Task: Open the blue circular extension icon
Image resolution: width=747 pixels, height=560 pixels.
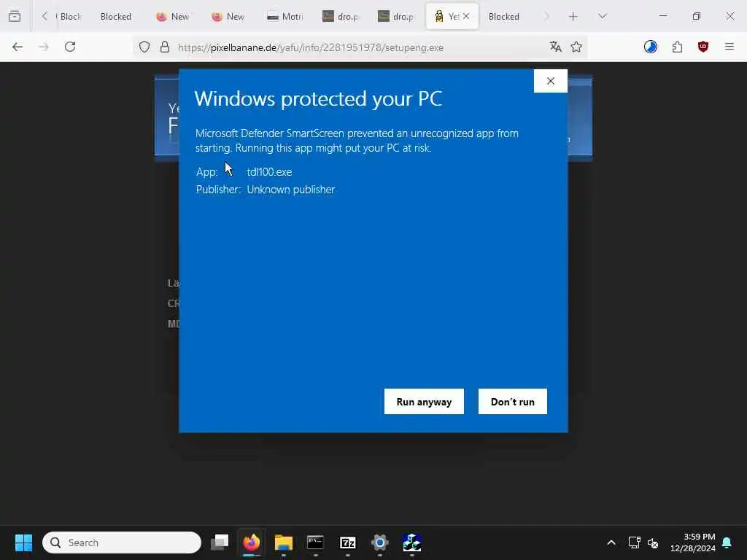Action: [x=651, y=47]
